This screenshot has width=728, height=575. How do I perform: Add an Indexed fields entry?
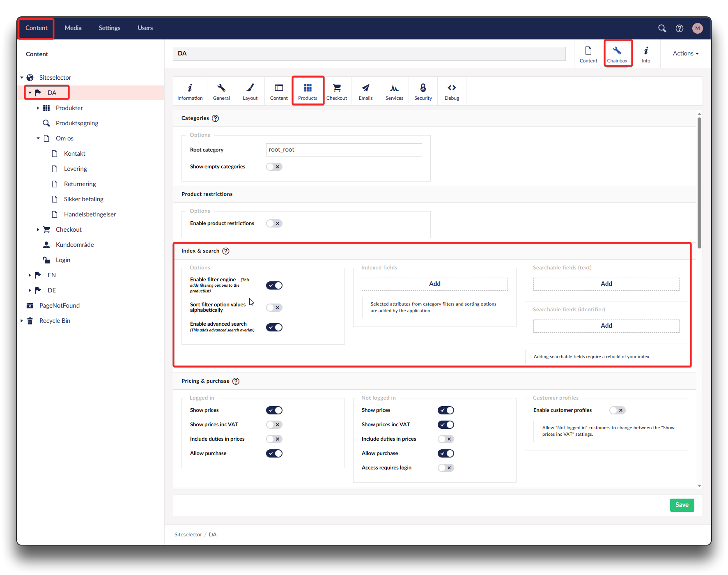tap(434, 284)
